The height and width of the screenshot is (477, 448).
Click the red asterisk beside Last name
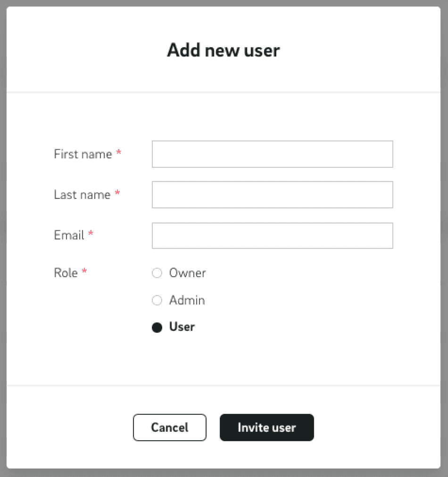(x=117, y=193)
